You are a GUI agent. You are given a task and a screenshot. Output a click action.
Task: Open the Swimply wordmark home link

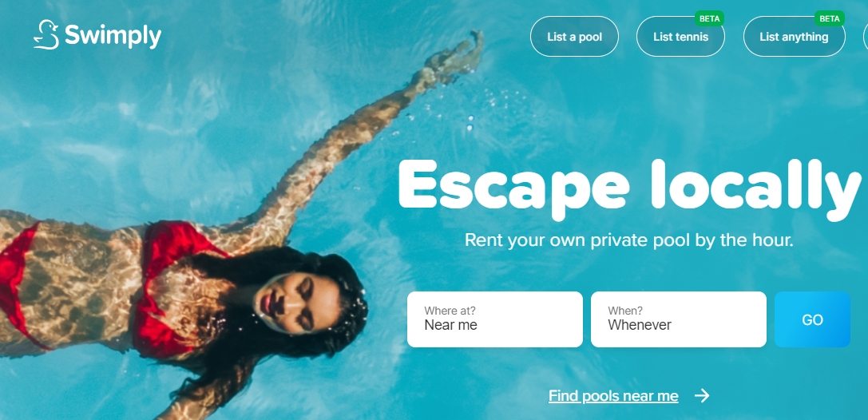[113, 36]
